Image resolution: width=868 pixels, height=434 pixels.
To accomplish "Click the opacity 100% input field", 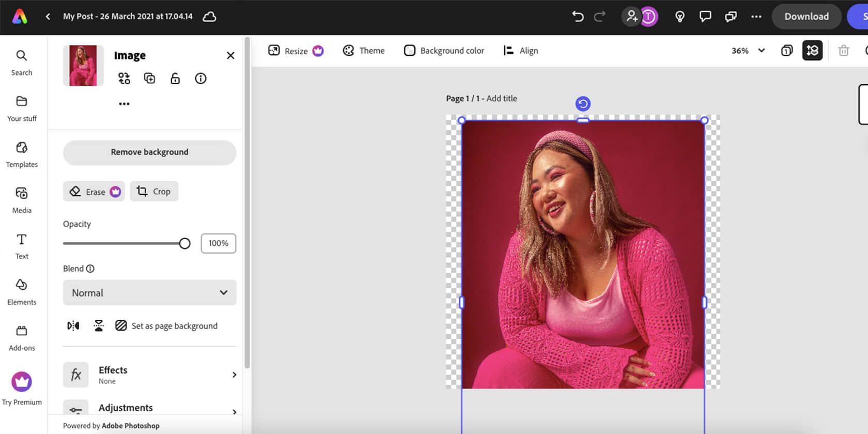I will tap(218, 243).
